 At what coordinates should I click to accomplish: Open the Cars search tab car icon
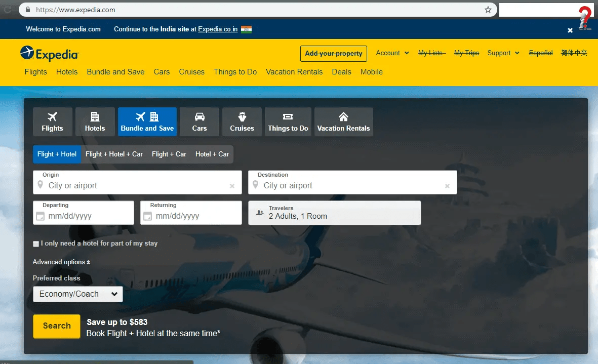click(x=199, y=116)
